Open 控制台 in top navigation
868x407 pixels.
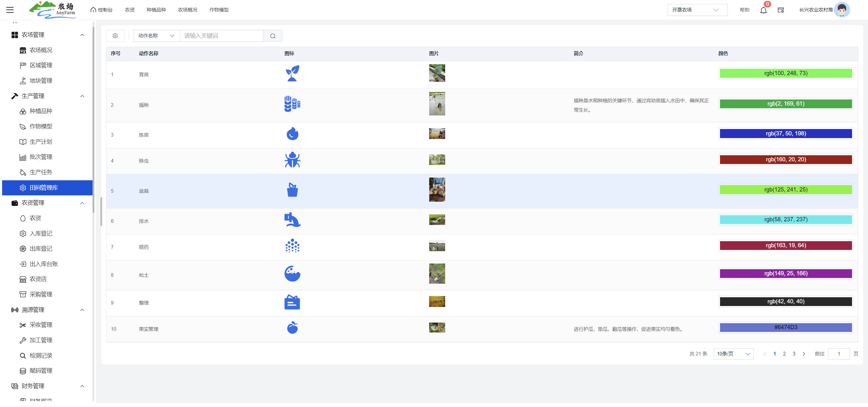pyautogui.click(x=102, y=10)
